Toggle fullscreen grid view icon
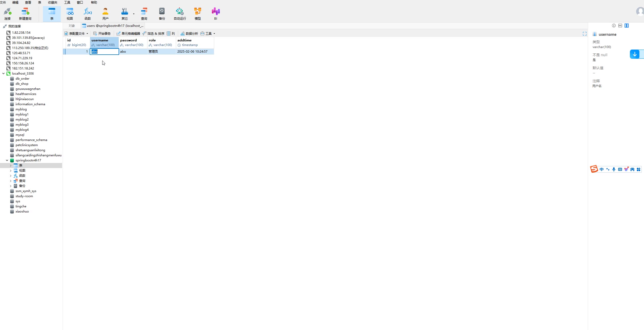644x330 pixels. (x=584, y=34)
